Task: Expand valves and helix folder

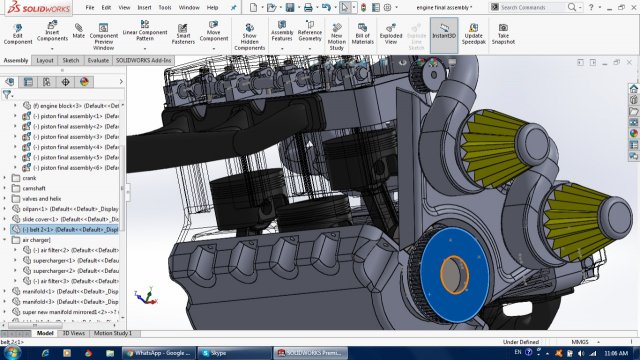Action: 5,198
